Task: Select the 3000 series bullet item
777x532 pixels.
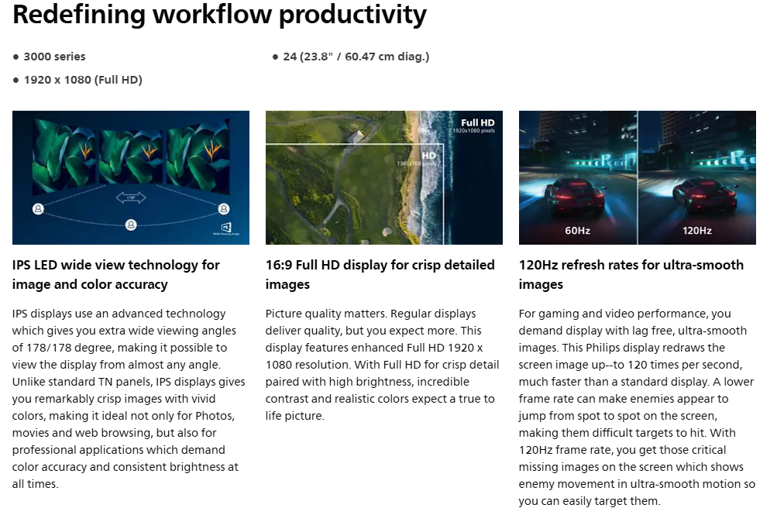Action: [x=54, y=57]
